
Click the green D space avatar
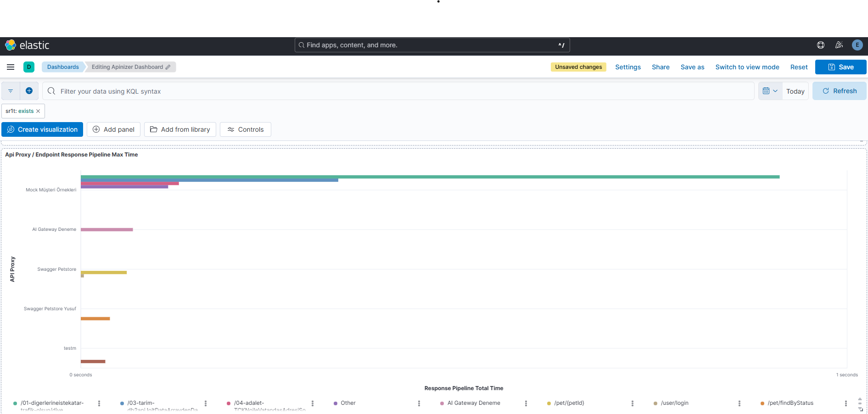[29, 67]
